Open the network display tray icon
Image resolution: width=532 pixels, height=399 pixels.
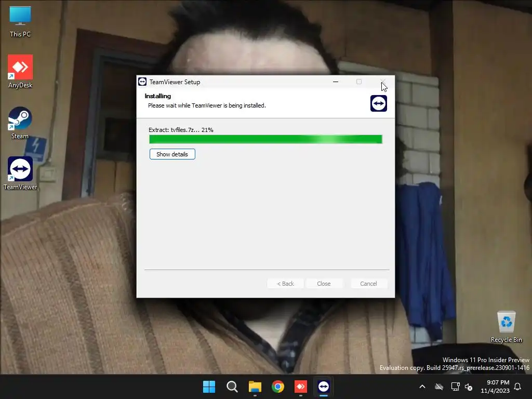coord(455,387)
